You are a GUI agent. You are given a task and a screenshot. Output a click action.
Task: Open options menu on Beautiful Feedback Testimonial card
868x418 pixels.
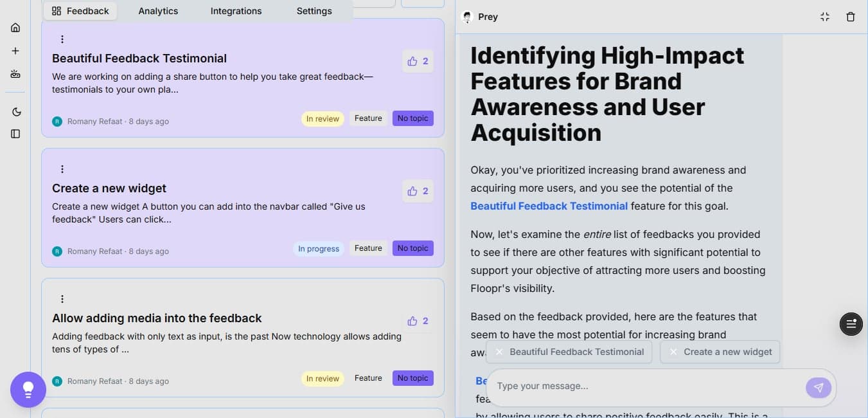[62, 39]
